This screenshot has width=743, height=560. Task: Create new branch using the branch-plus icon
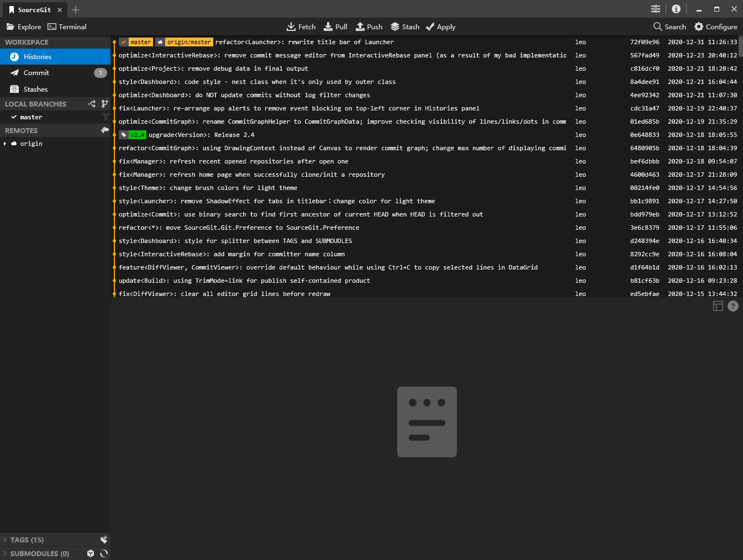(104, 104)
